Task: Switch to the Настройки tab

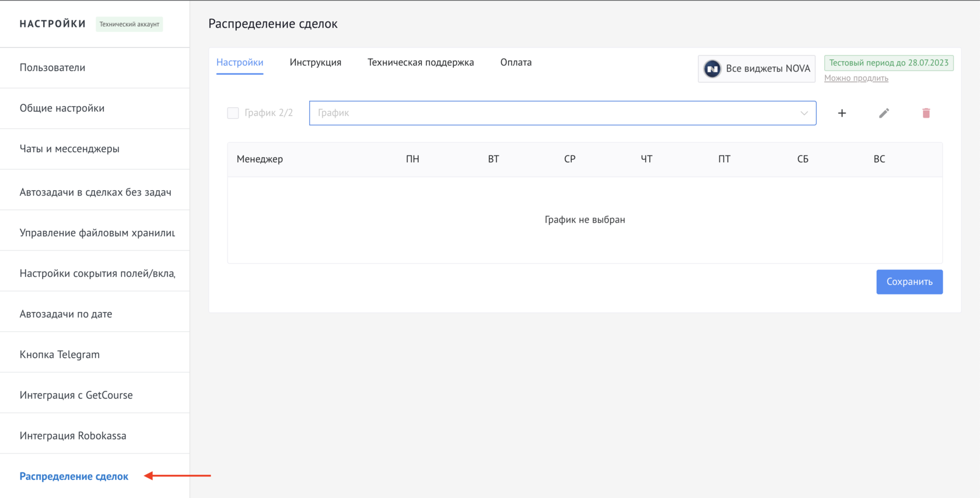Action: pyautogui.click(x=240, y=62)
